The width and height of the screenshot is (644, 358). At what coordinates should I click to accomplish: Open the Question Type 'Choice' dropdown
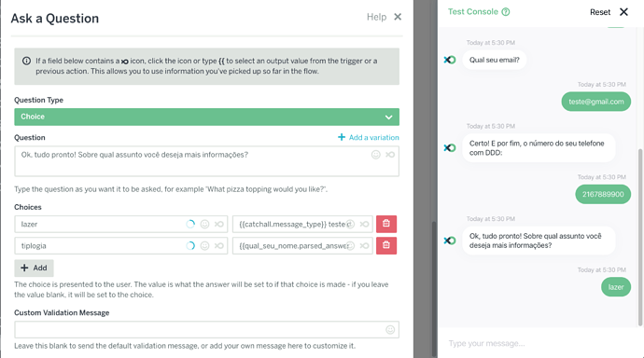(206, 117)
